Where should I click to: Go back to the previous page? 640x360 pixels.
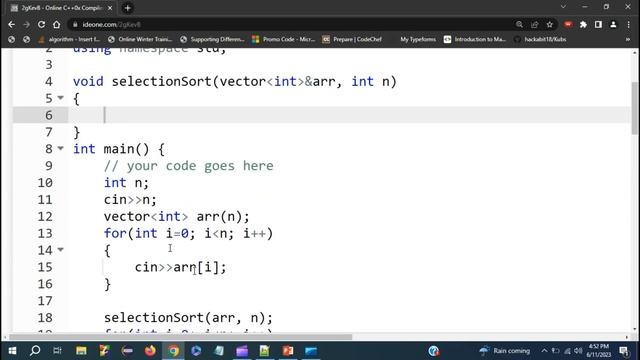tap(11, 24)
